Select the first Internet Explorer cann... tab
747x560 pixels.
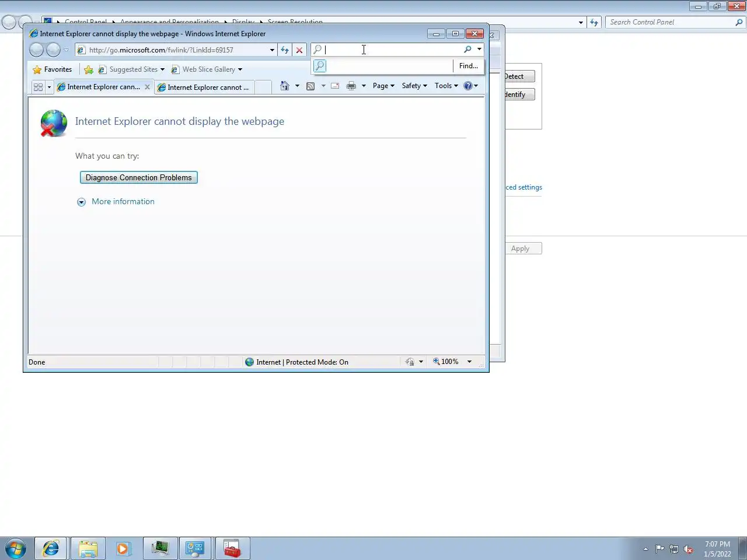[x=99, y=87]
